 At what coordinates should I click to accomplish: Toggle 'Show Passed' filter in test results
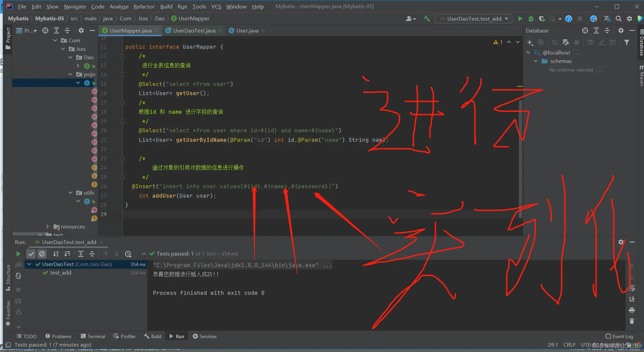[31, 254]
